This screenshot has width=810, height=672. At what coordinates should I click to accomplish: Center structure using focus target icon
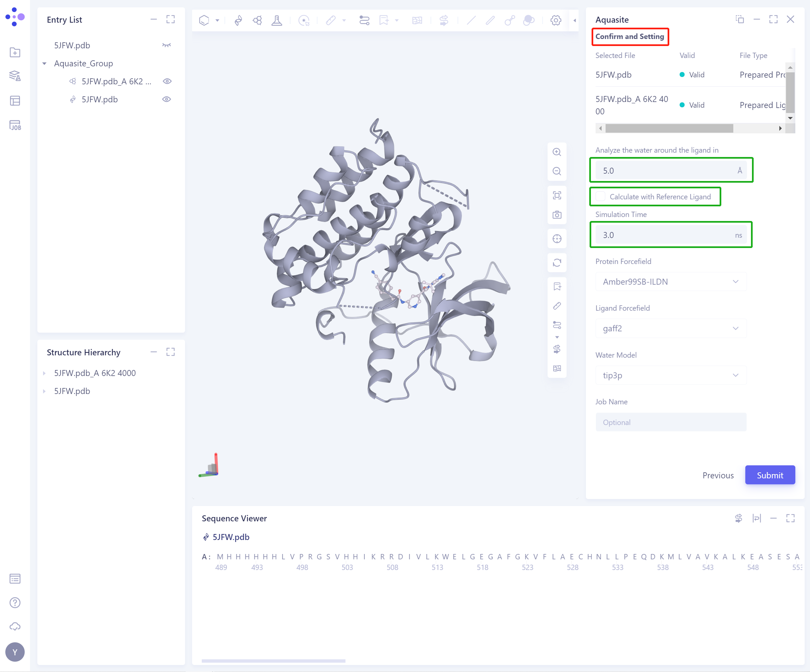(557, 239)
